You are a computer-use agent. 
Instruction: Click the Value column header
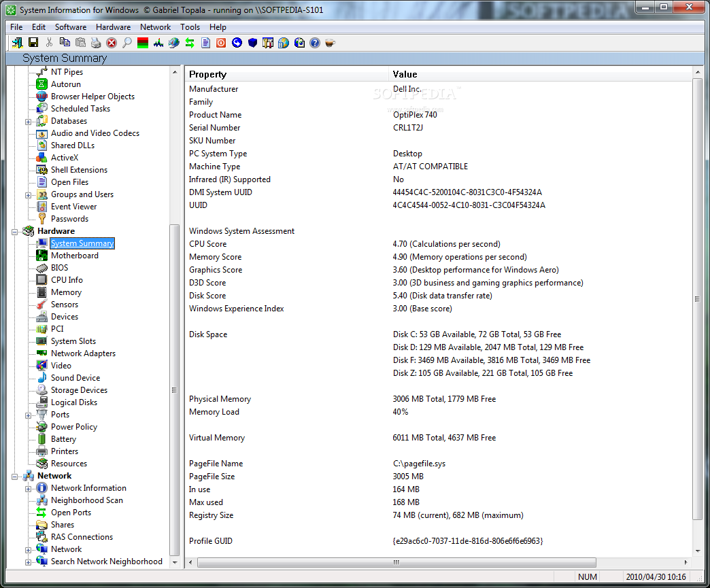(540, 74)
